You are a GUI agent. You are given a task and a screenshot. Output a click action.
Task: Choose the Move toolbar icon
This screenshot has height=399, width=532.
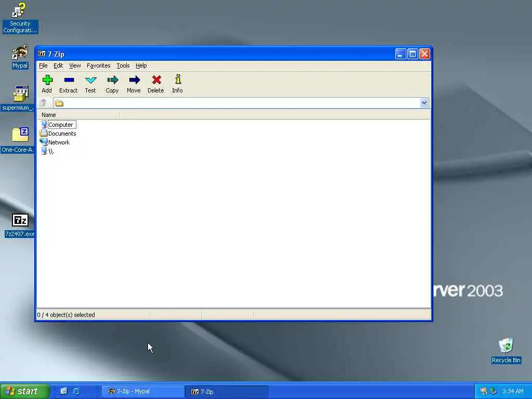point(134,80)
